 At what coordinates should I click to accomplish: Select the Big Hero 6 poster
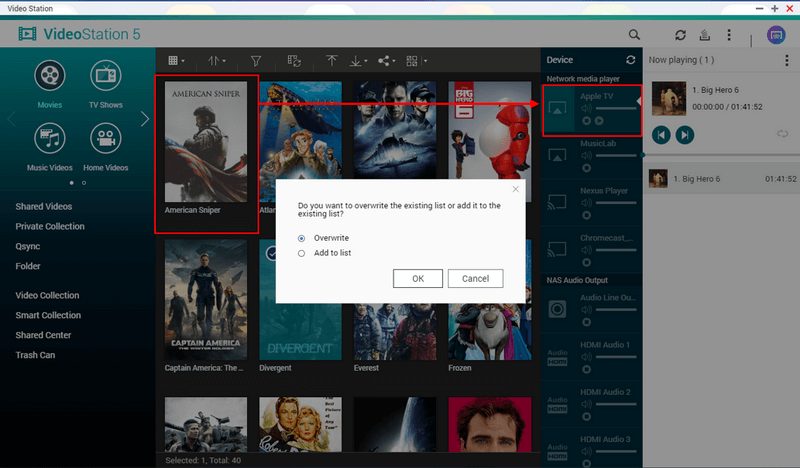click(x=490, y=130)
